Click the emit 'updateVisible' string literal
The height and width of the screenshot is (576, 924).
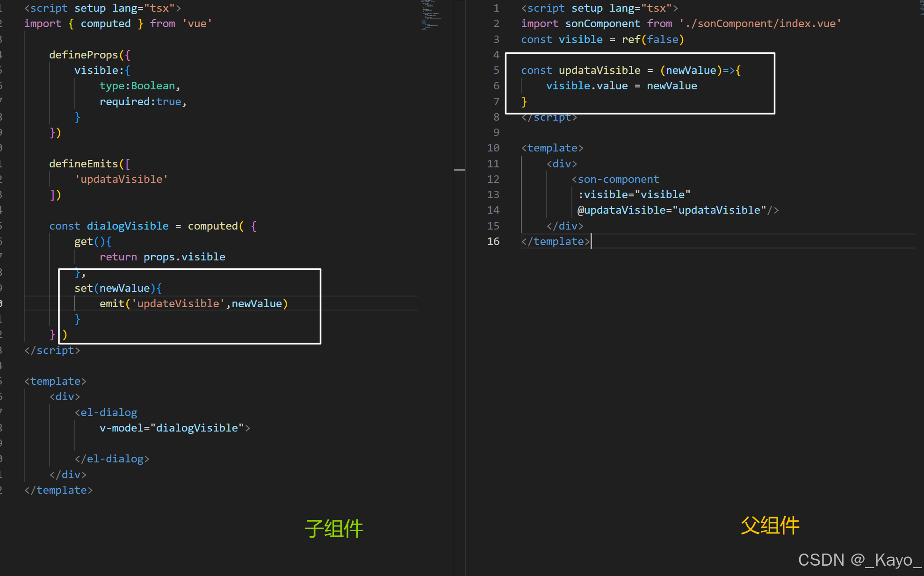[x=178, y=303]
